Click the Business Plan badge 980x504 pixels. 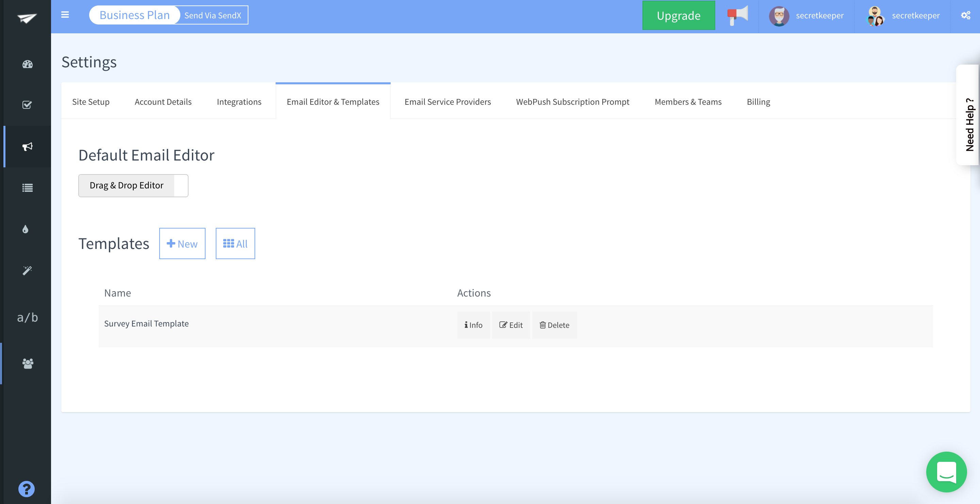[x=134, y=15]
